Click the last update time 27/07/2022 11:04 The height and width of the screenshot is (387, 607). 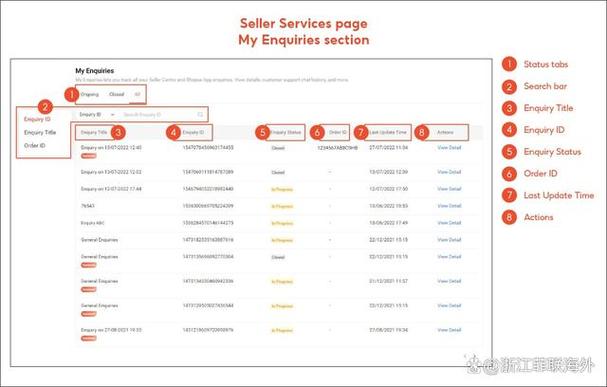coord(388,148)
